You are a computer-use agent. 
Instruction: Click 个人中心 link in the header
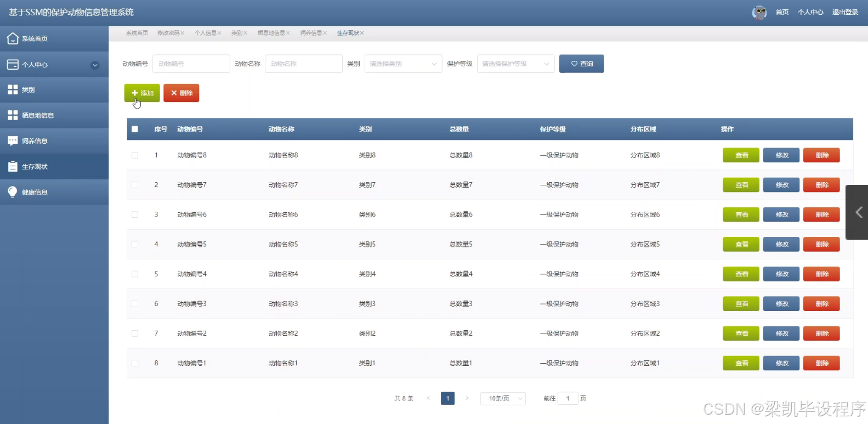pos(810,12)
